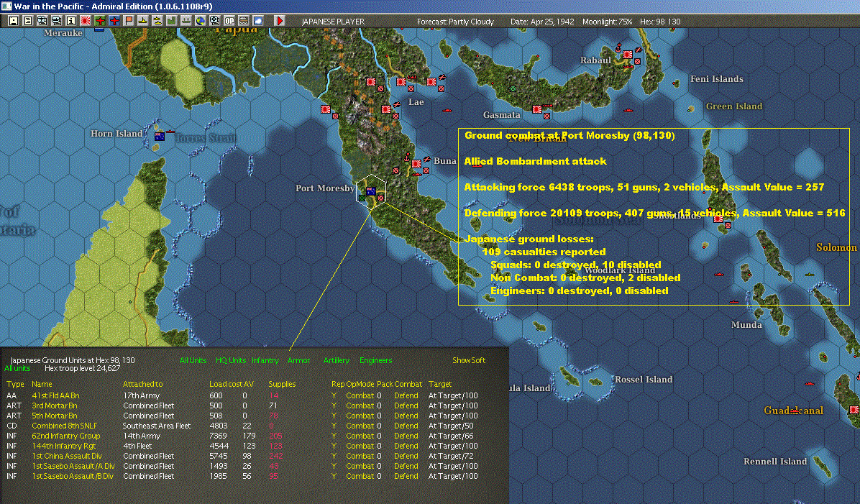Filter list by All Units
This screenshot has height=504, width=860.
(193, 360)
